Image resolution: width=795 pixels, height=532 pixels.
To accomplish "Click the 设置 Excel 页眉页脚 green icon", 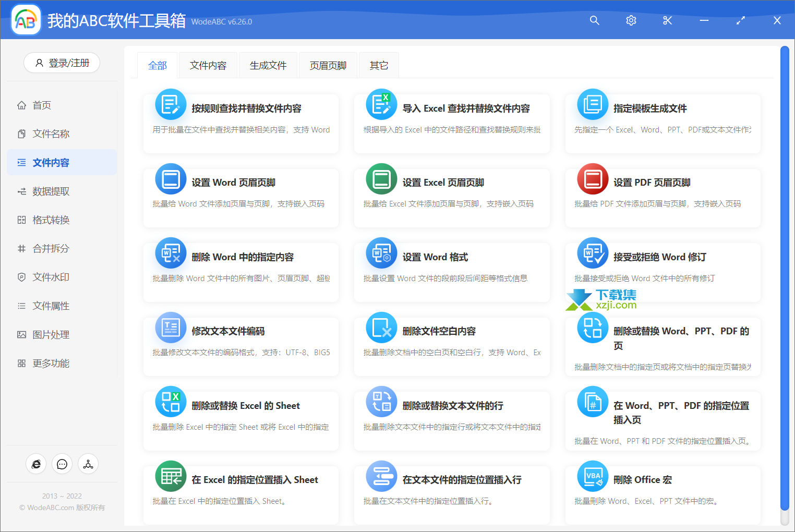I will point(381,179).
